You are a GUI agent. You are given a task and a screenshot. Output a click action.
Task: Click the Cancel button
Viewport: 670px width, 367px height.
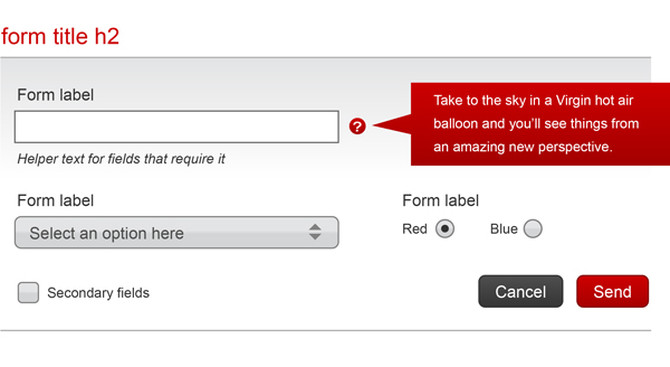520,291
